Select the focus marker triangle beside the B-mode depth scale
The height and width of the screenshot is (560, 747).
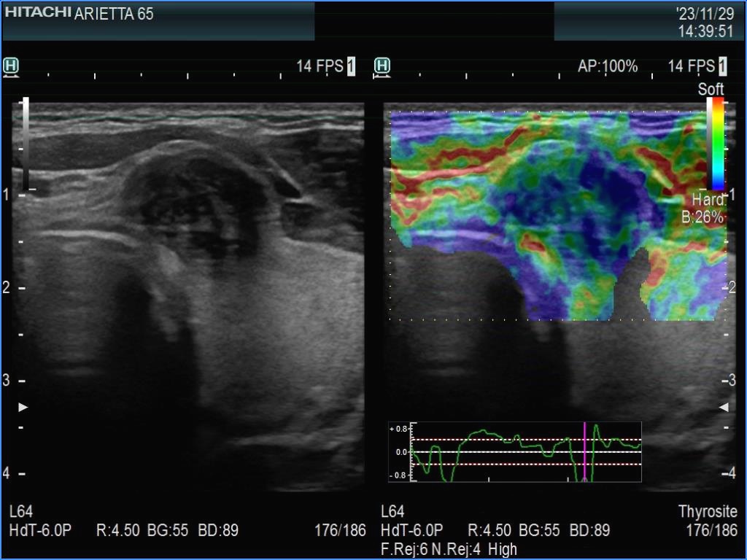pos(23,407)
